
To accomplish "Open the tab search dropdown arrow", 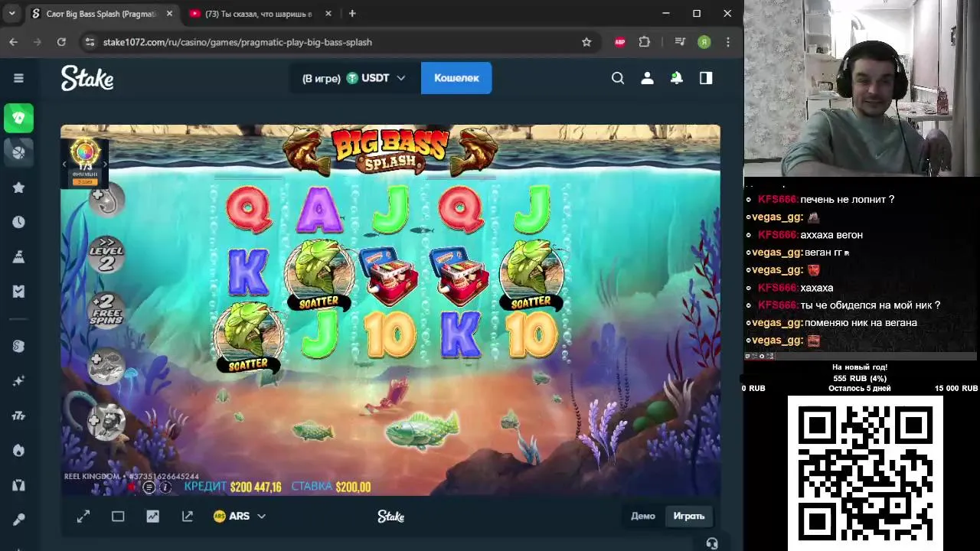I will click(x=11, y=14).
